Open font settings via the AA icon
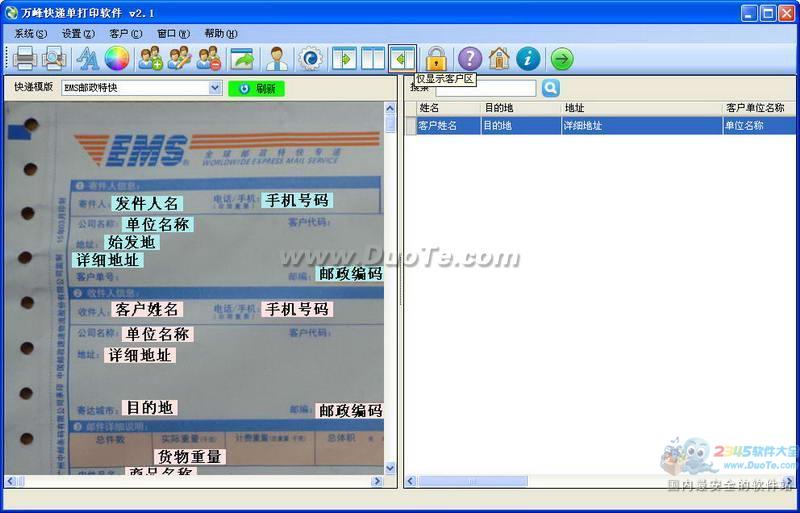The width and height of the screenshot is (800, 513). click(x=88, y=58)
